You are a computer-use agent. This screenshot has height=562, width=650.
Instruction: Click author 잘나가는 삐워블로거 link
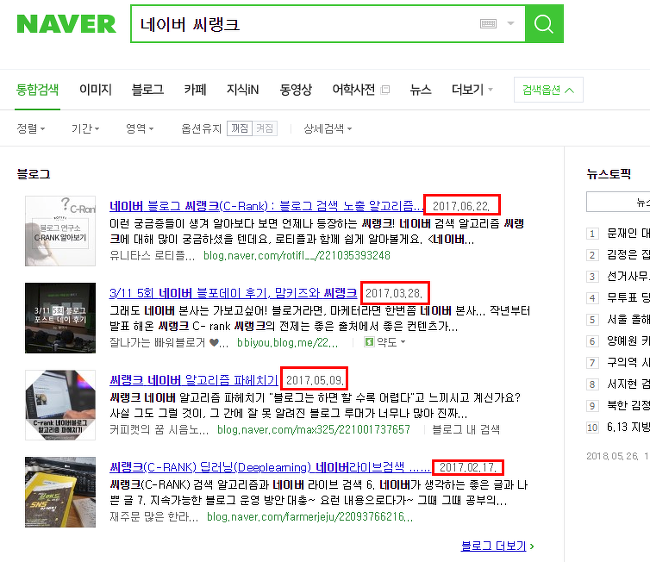[x=169, y=343]
